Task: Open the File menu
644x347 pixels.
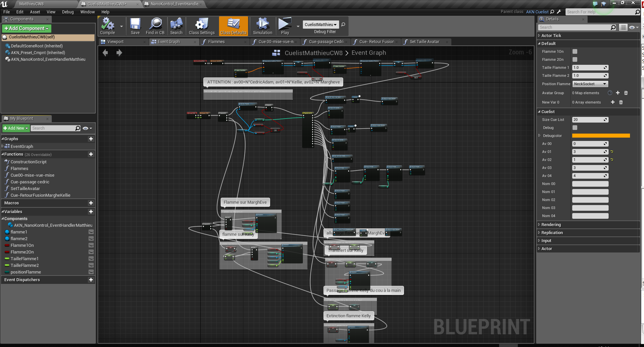Action: point(6,12)
